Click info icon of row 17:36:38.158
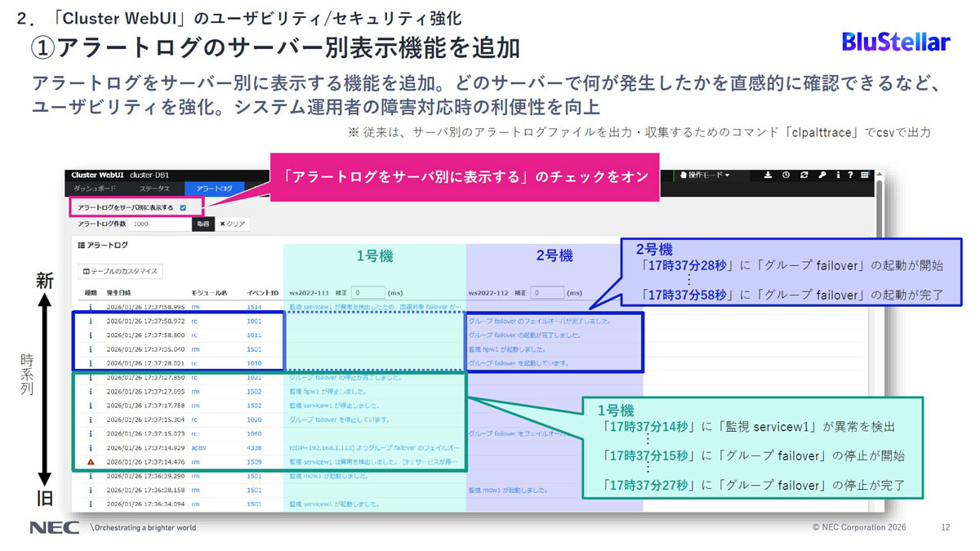Image resolution: width=980 pixels, height=551 pixels. [91, 490]
